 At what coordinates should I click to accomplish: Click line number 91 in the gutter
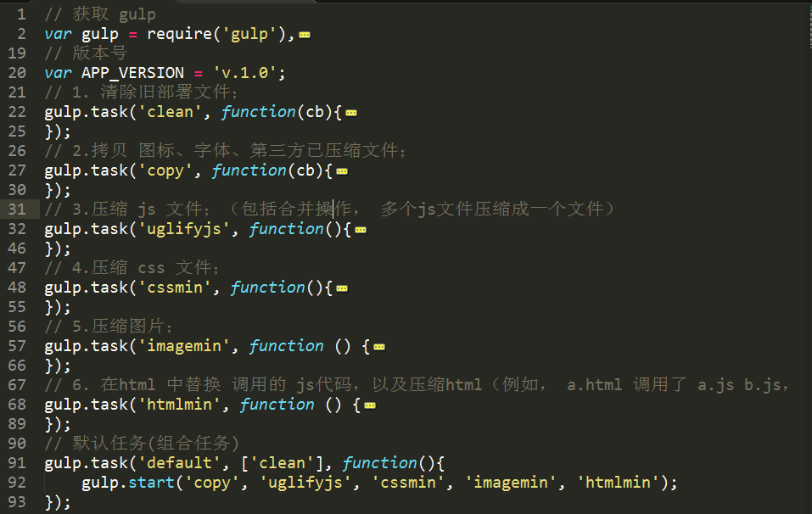pyautogui.click(x=17, y=463)
